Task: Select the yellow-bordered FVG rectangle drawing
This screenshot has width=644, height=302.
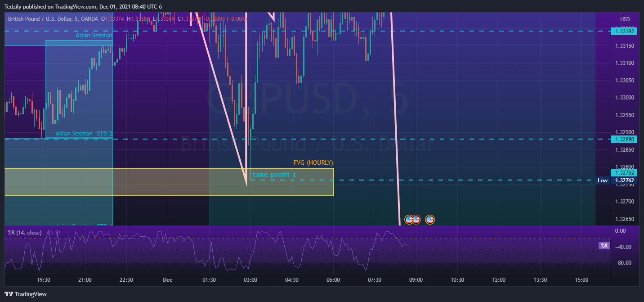Action: pos(169,182)
